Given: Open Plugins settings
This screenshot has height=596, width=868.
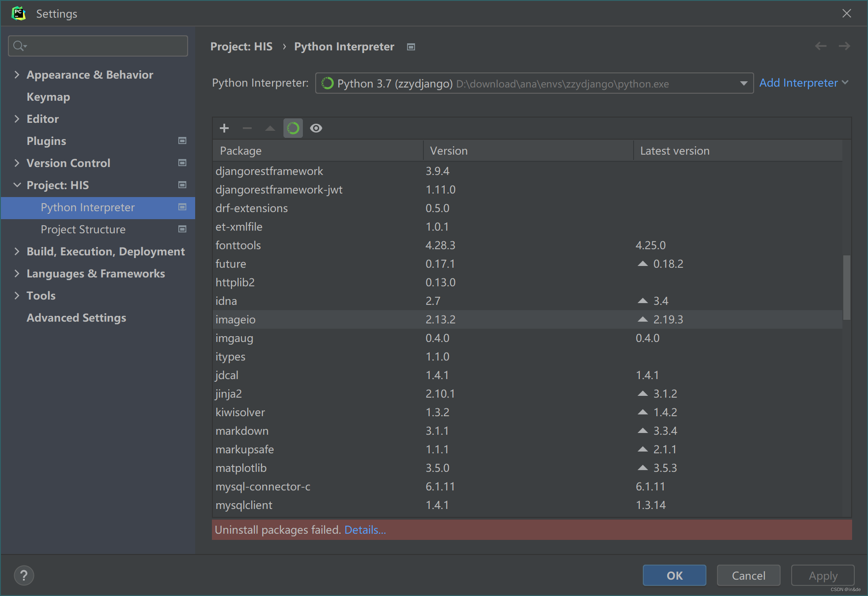Looking at the screenshot, I should 46,141.
